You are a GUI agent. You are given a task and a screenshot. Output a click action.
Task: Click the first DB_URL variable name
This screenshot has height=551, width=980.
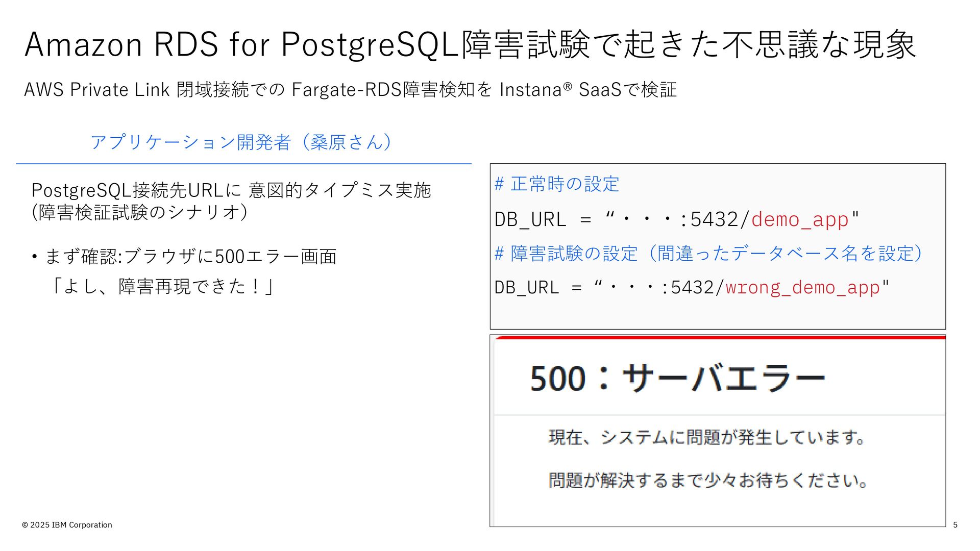coord(530,219)
